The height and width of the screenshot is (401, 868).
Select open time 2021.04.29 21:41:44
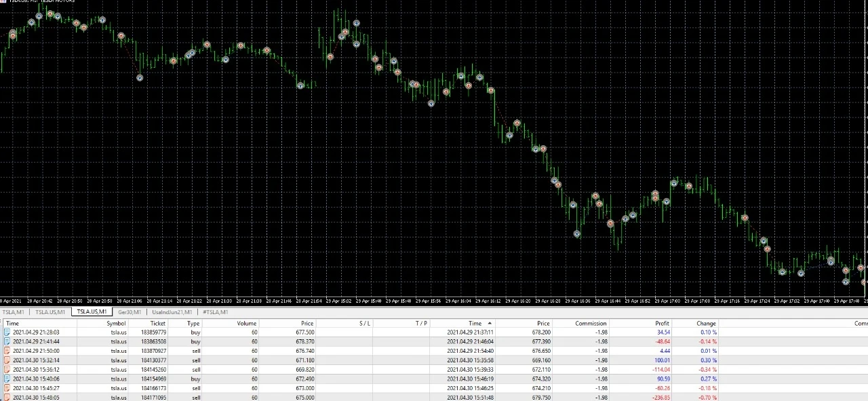(36, 342)
